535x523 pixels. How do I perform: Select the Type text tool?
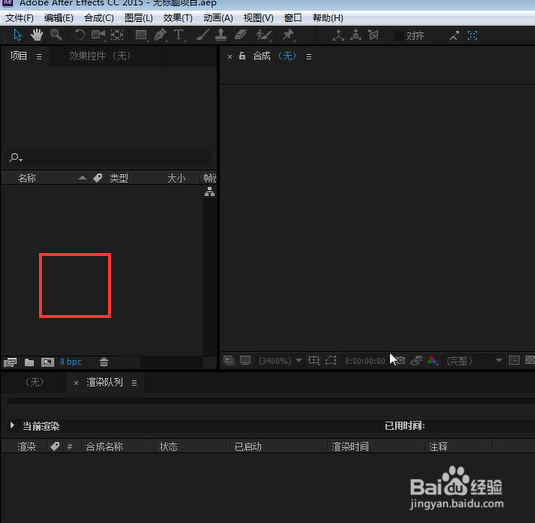click(x=179, y=35)
